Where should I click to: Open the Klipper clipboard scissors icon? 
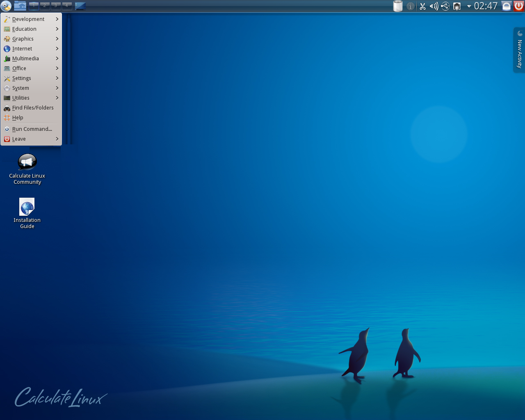(422, 6)
